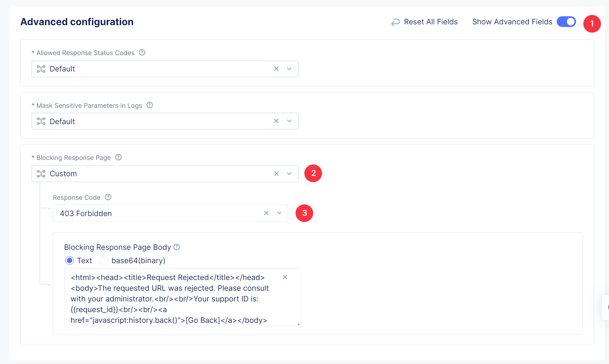Clear the Mask Sensitive Parameters selection
609x364 pixels.
pos(276,121)
